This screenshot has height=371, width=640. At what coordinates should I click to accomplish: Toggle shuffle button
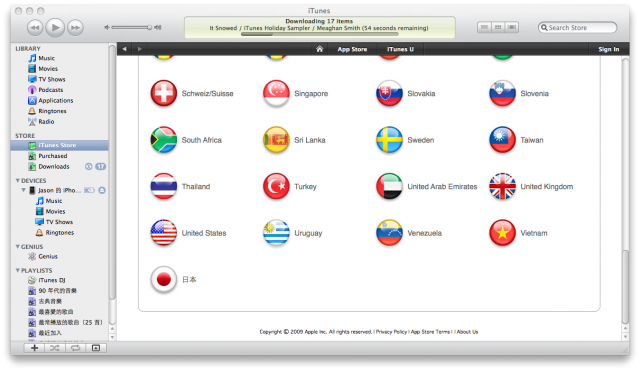coord(55,348)
